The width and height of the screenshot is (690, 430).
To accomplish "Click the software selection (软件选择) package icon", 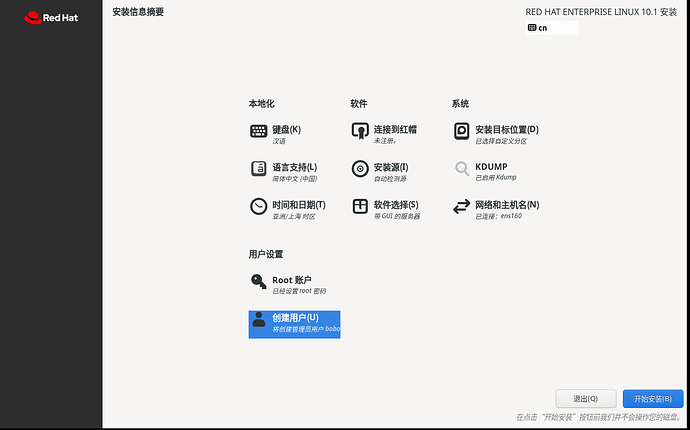I will (360, 206).
